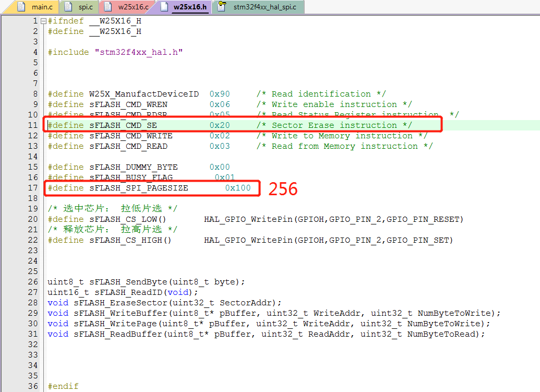This screenshot has height=392, width=540.
Task: Select the w25x16.h tab
Action: point(187,7)
